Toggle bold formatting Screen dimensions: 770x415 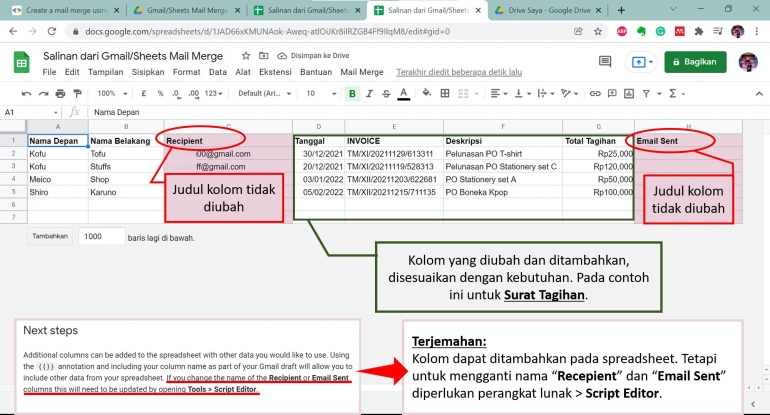(x=352, y=93)
